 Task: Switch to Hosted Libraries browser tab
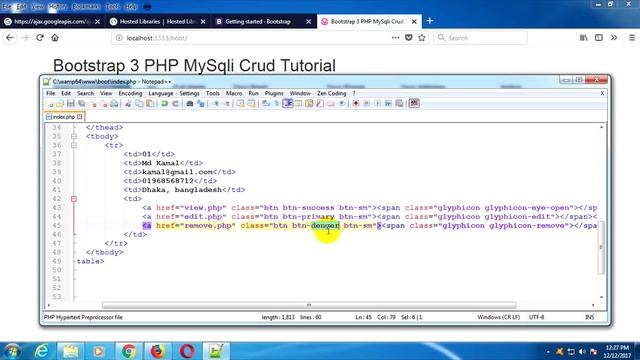[158, 21]
